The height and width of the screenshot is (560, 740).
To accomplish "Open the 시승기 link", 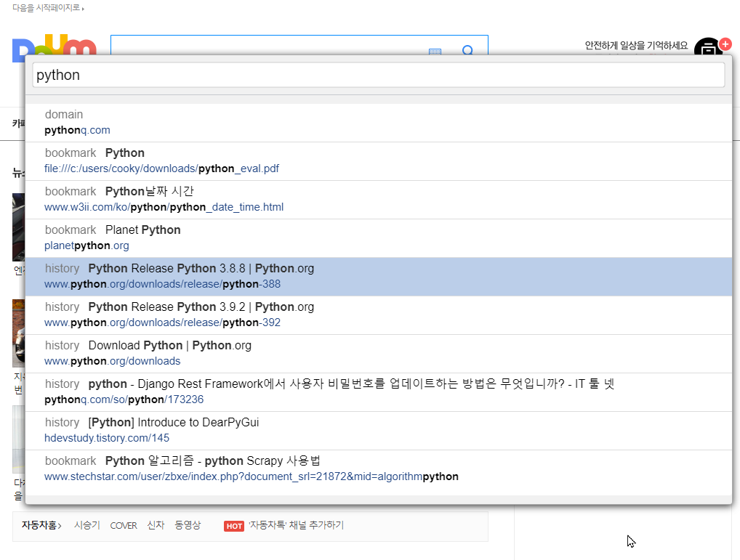I will [87, 525].
